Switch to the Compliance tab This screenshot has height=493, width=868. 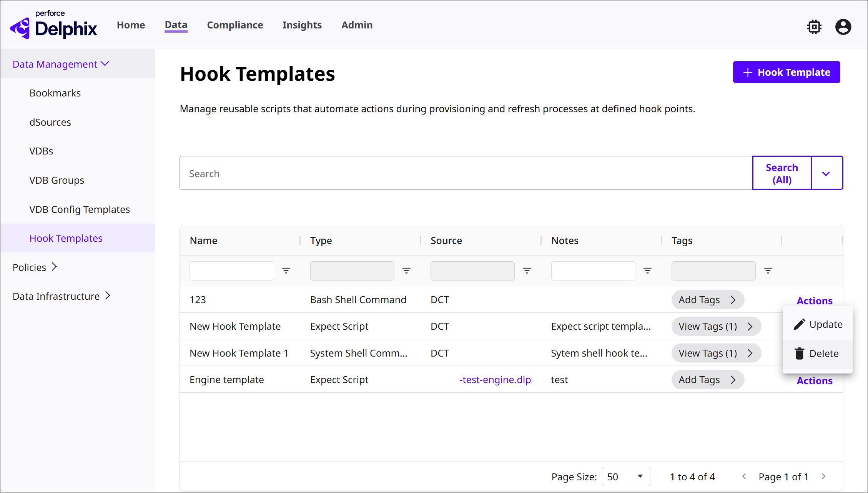point(235,25)
